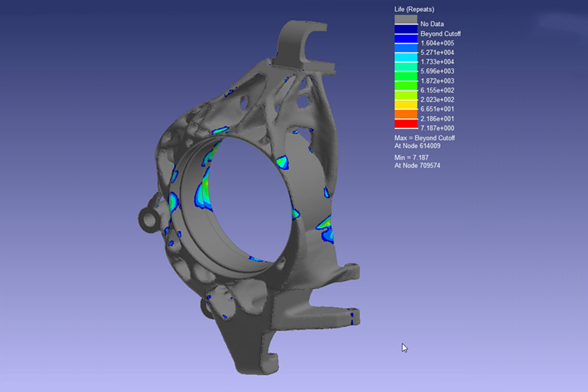Click the 7.187e+000 legend value
588x392 pixels.
pyautogui.click(x=437, y=128)
